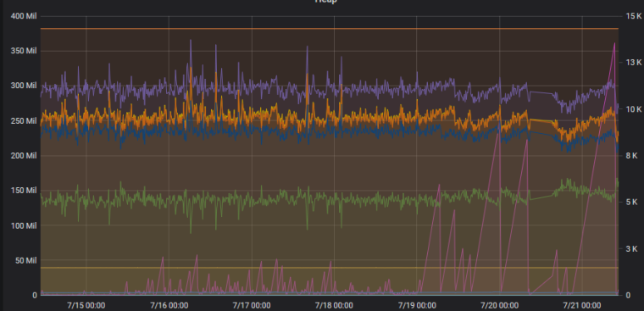Select the 7/20 00:00 time axis label
Viewport: 644px width, 311px height.
(500, 306)
